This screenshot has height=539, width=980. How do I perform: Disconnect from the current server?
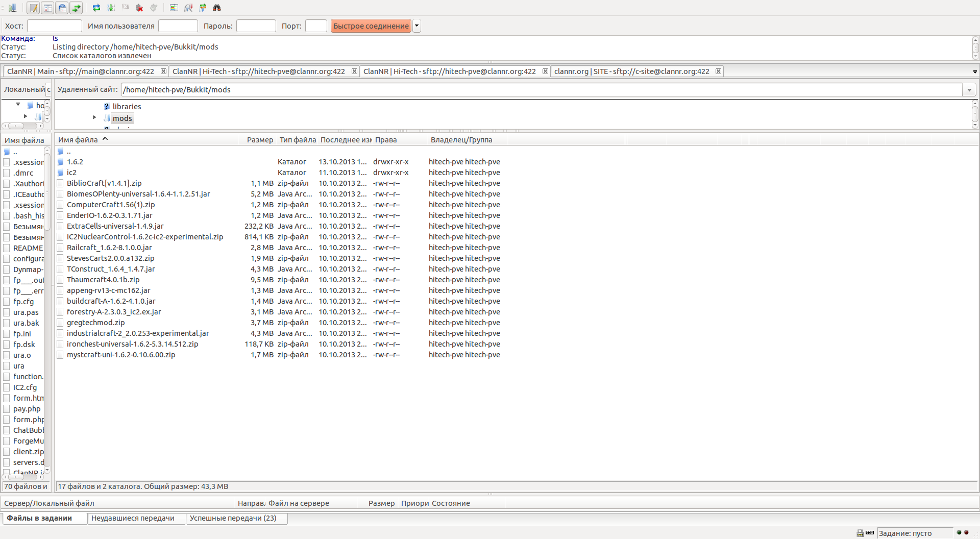click(x=139, y=8)
